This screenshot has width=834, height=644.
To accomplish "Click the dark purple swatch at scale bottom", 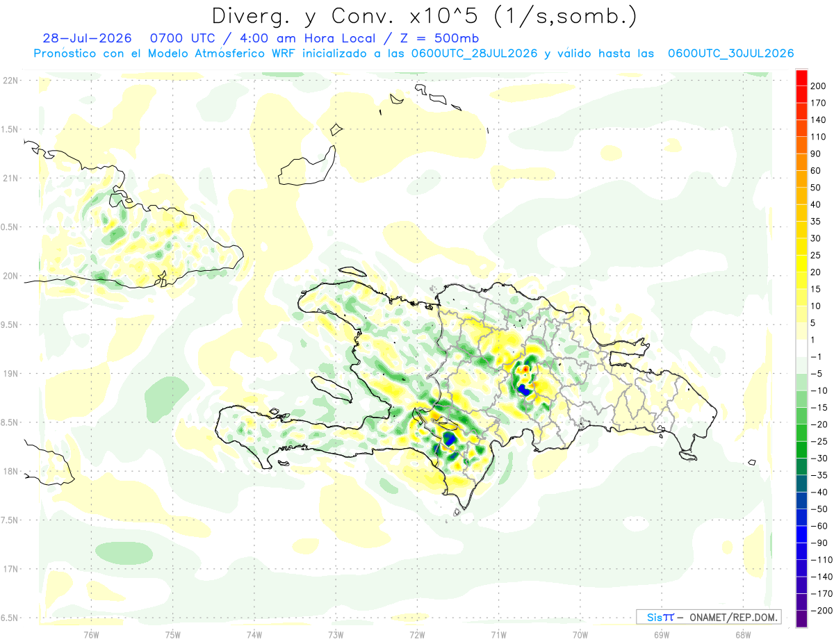I will pyautogui.click(x=801, y=619).
